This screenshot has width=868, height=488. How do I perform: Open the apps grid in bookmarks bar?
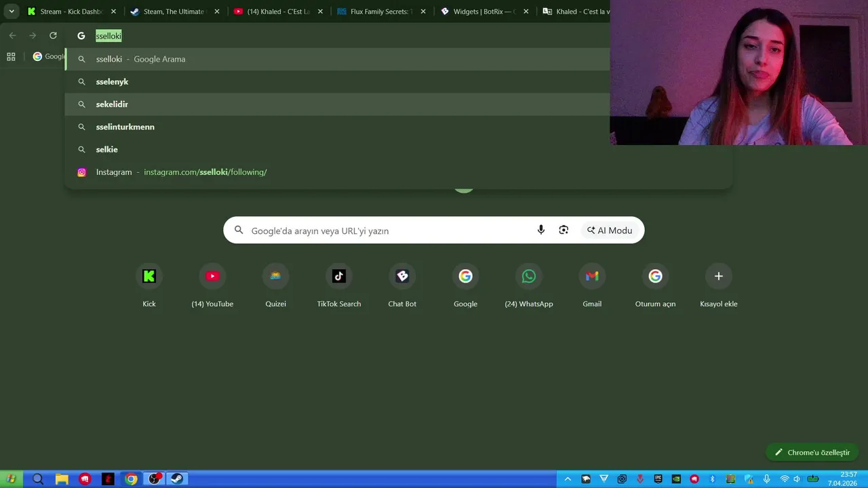(x=11, y=57)
